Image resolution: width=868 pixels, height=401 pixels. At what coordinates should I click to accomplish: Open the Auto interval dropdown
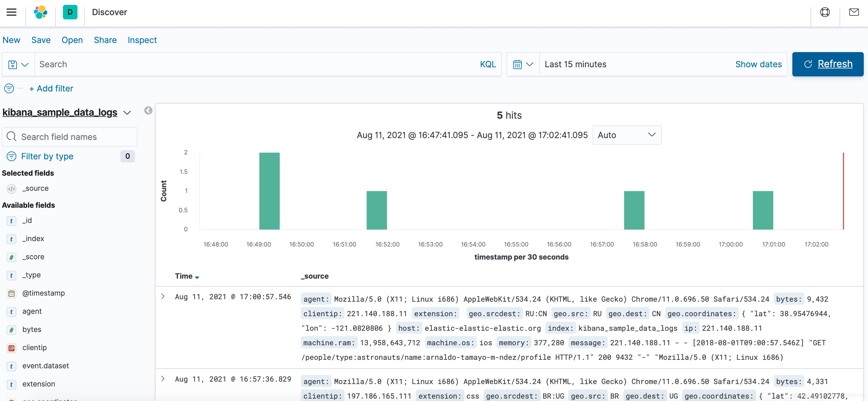click(626, 135)
